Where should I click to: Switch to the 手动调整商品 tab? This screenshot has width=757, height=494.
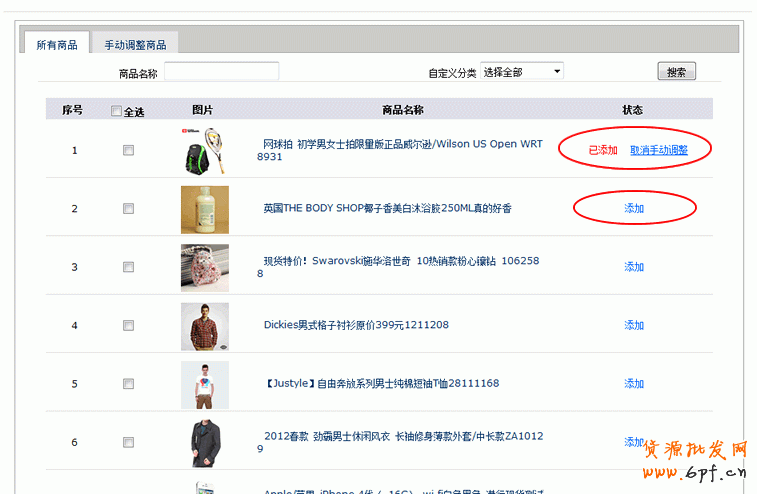click(x=135, y=45)
